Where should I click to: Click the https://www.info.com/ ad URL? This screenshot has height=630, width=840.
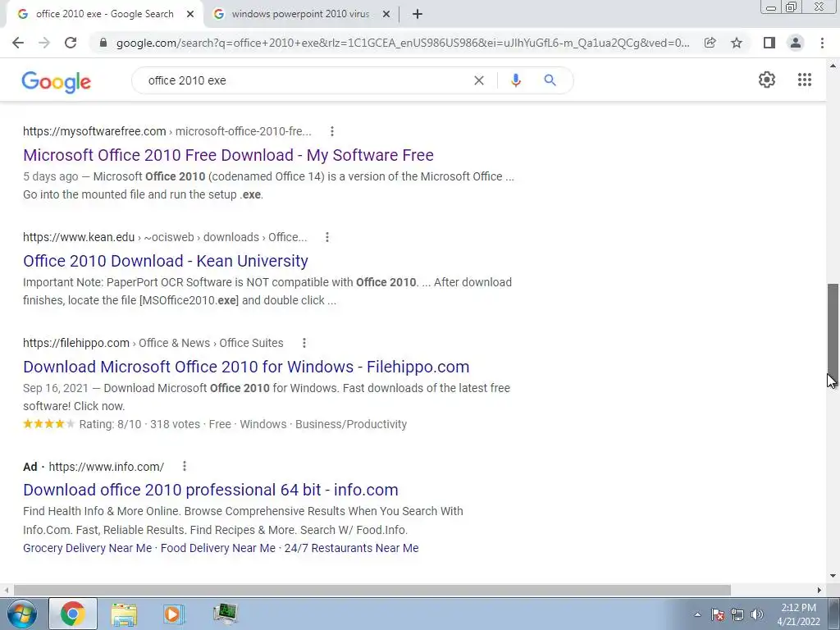[106, 467]
